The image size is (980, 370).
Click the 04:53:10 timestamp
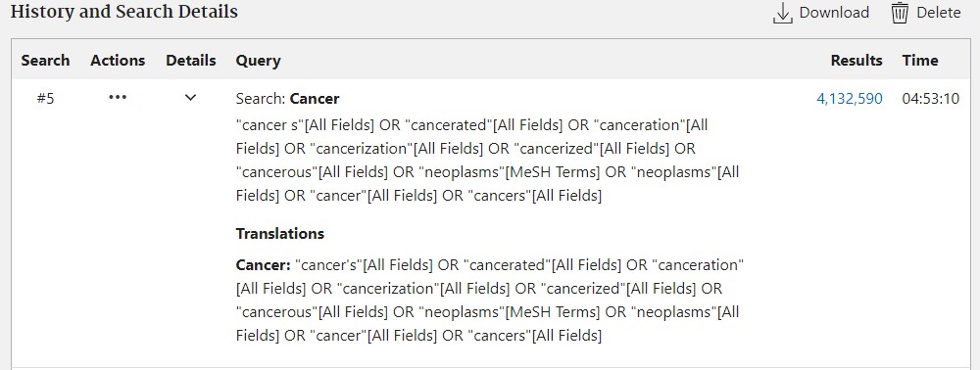click(931, 99)
